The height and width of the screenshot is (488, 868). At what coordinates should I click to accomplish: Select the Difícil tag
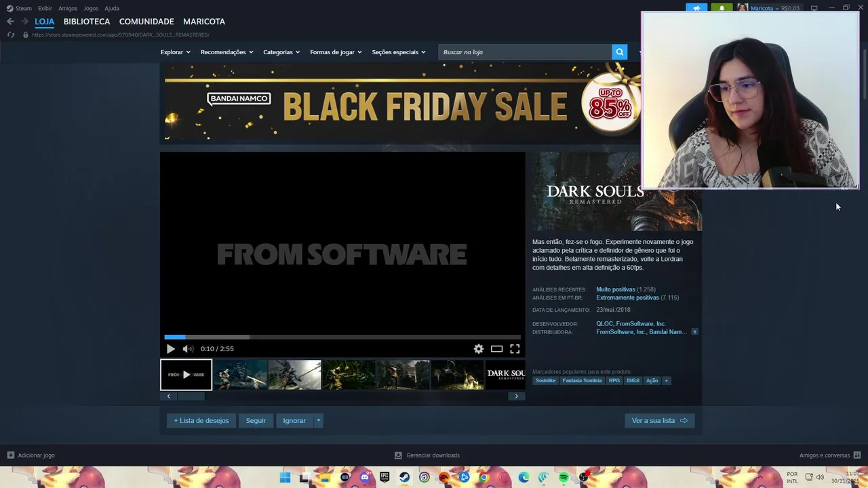(633, 381)
